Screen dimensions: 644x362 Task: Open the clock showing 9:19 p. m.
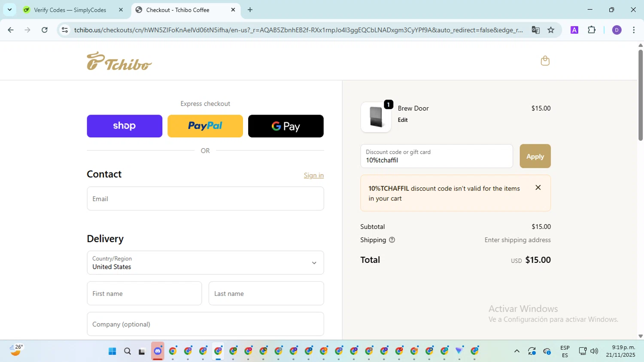[x=621, y=351]
